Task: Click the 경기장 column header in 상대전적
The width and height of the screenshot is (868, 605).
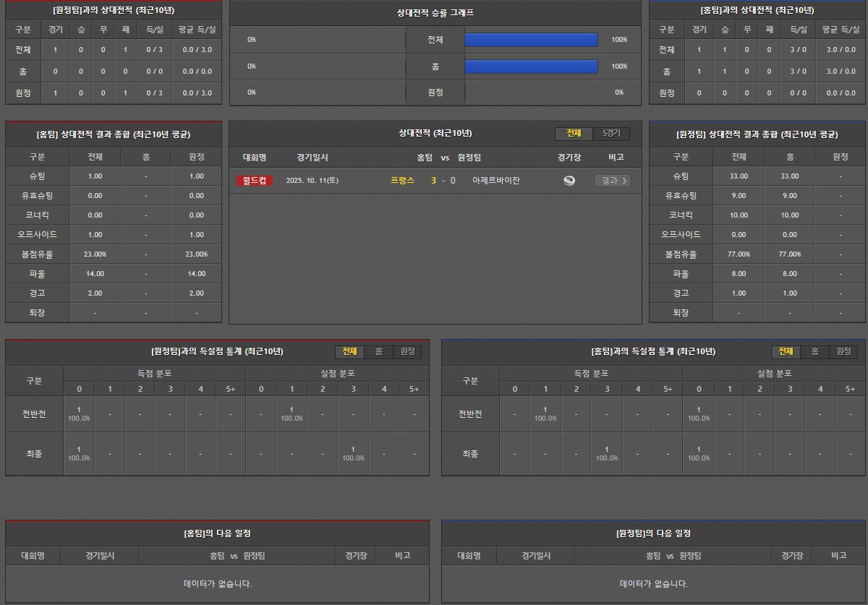Action: 569,157
